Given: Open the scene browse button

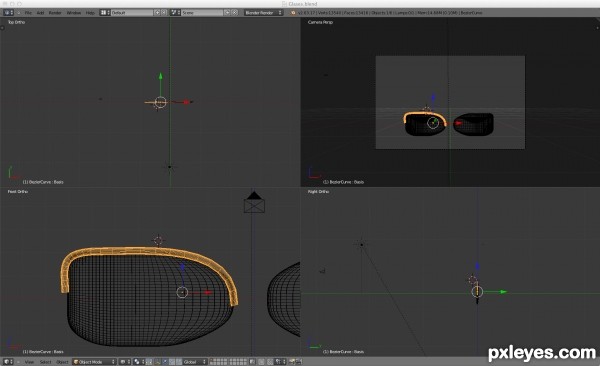Looking at the screenshot, I should pos(175,13).
